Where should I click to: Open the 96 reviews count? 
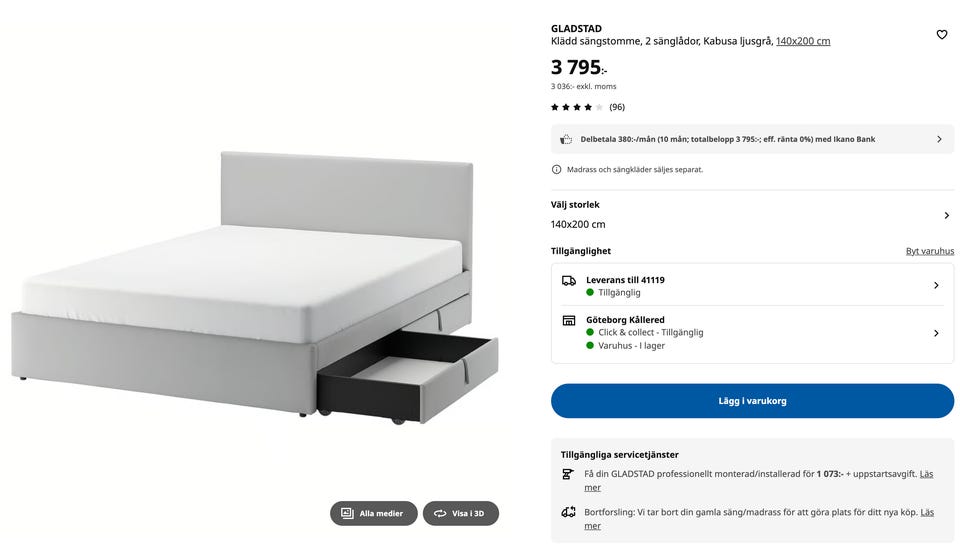pyautogui.click(x=617, y=107)
